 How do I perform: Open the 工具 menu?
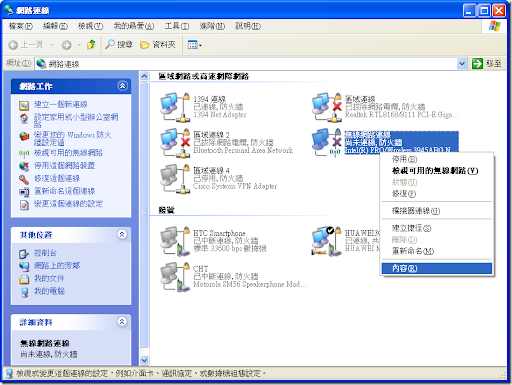(177, 26)
